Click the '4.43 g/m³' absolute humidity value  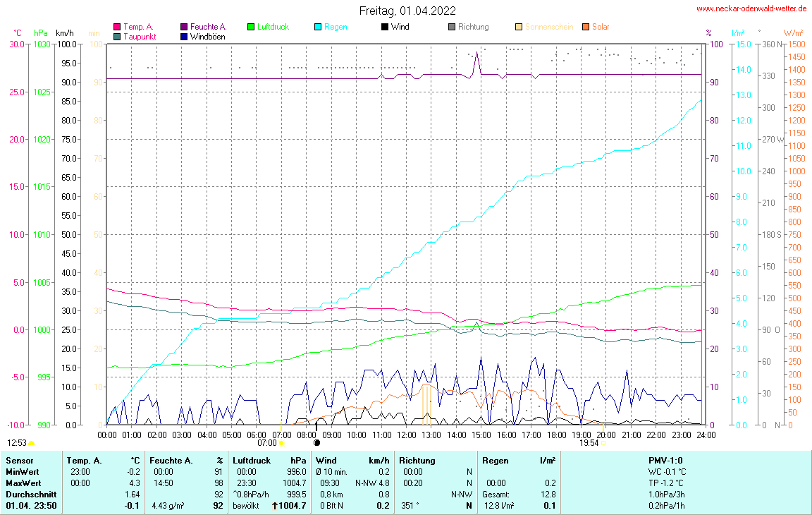(x=168, y=507)
